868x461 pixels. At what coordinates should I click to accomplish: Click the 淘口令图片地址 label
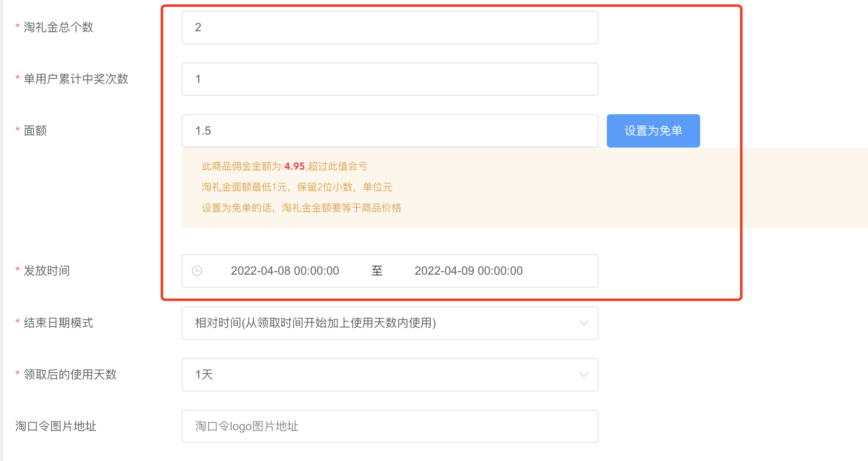coord(56,426)
